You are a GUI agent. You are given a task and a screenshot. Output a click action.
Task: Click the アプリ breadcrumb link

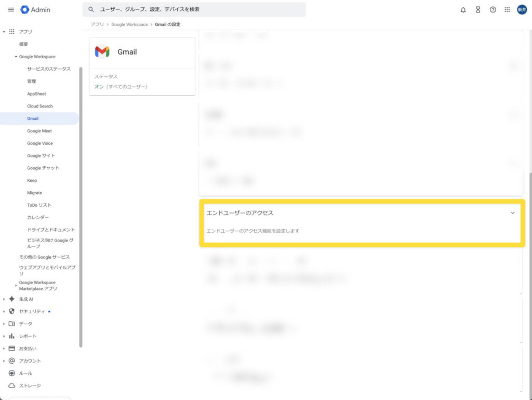click(x=97, y=24)
